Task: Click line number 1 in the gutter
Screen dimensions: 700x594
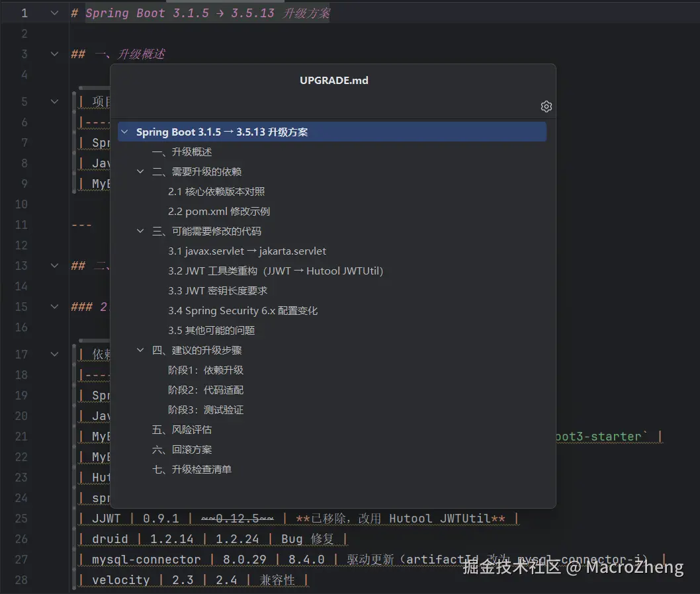Action: coord(24,13)
